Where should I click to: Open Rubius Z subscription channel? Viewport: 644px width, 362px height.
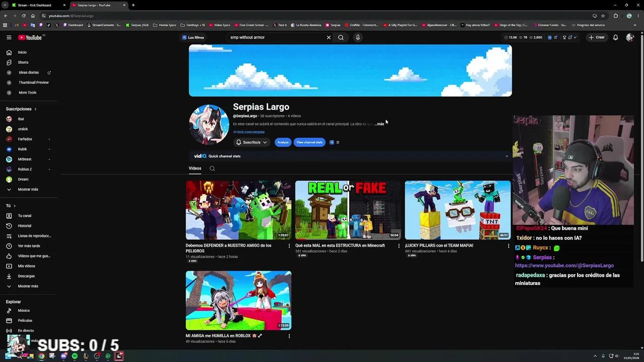pyautogui.click(x=25, y=169)
